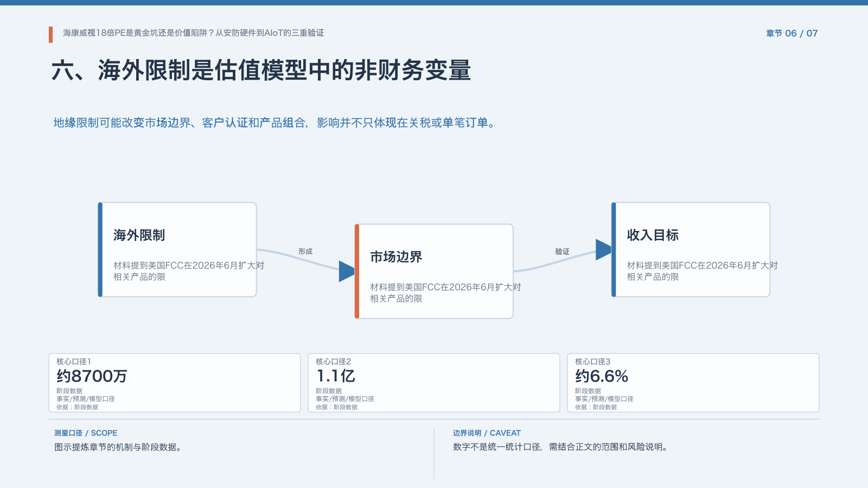Image resolution: width=868 pixels, height=488 pixels.
Task: Select the value 约8700万
Action: pyautogui.click(x=92, y=376)
